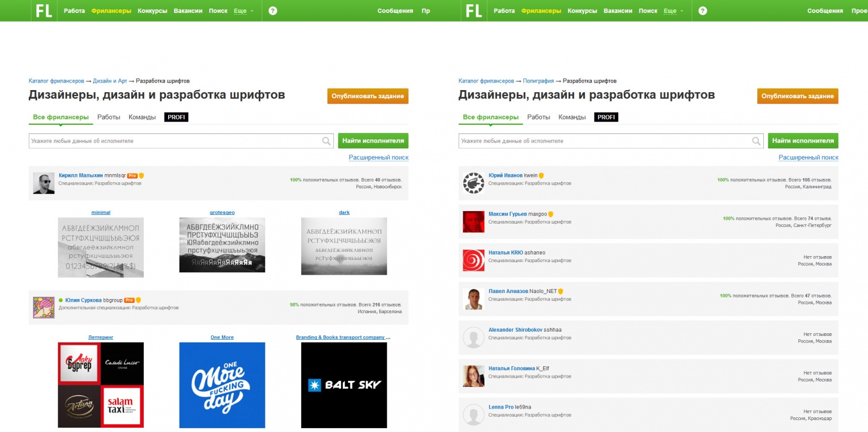Open the dark font portfolio thumbnail
Screen dimensions: 868x432
tap(344, 246)
